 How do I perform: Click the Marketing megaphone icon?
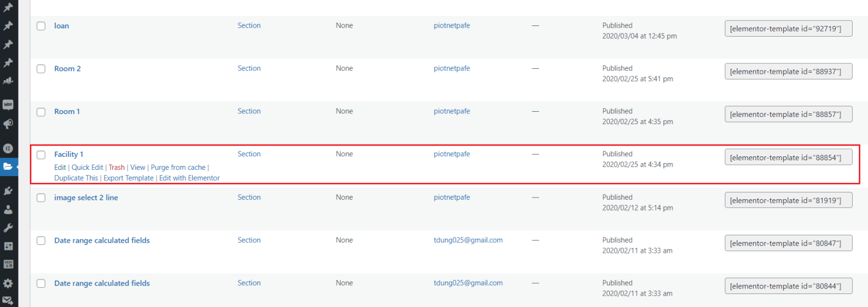[x=8, y=124]
